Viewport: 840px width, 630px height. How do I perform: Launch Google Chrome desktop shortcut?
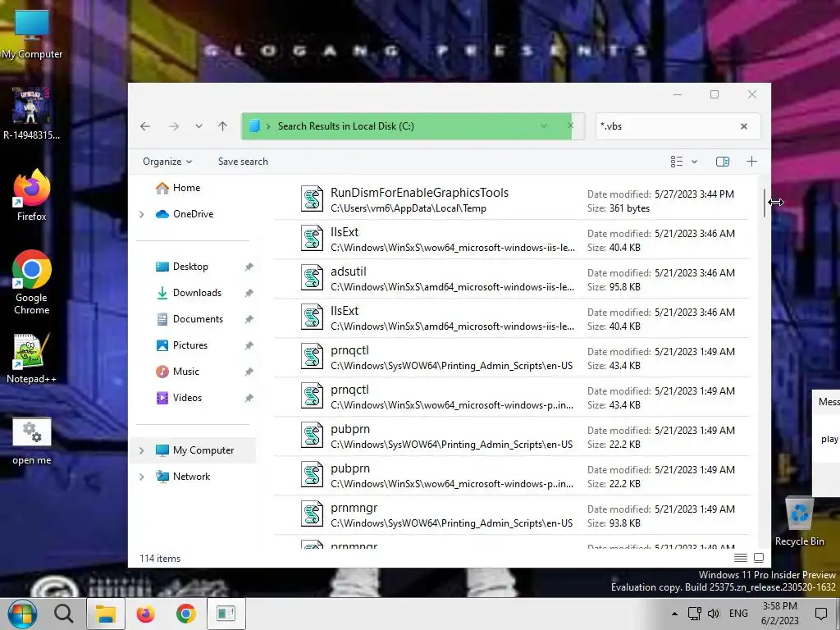pos(32,283)
